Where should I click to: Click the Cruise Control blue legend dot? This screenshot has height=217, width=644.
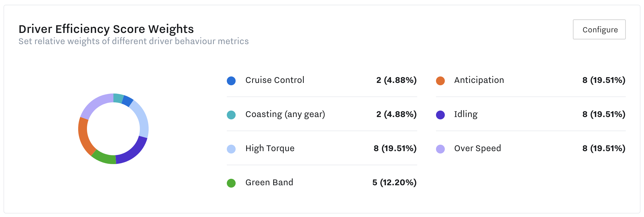pyautogui.click(x=231, y=81)
